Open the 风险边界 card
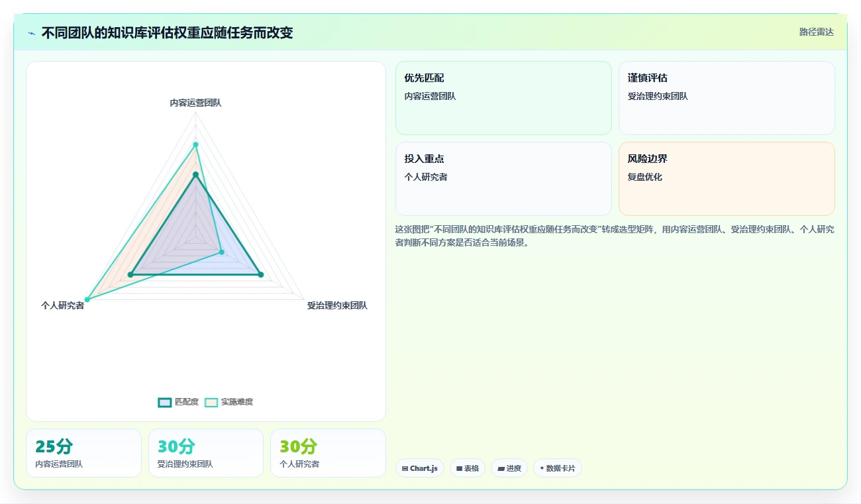Image resolution: width=861 pixels, height=504 pixels. (727, 179)
